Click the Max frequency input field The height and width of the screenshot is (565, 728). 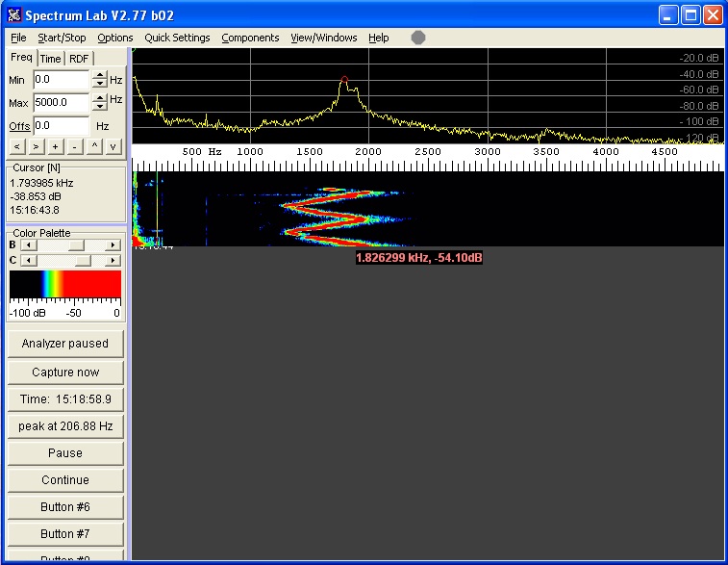[x=61, y=102]
